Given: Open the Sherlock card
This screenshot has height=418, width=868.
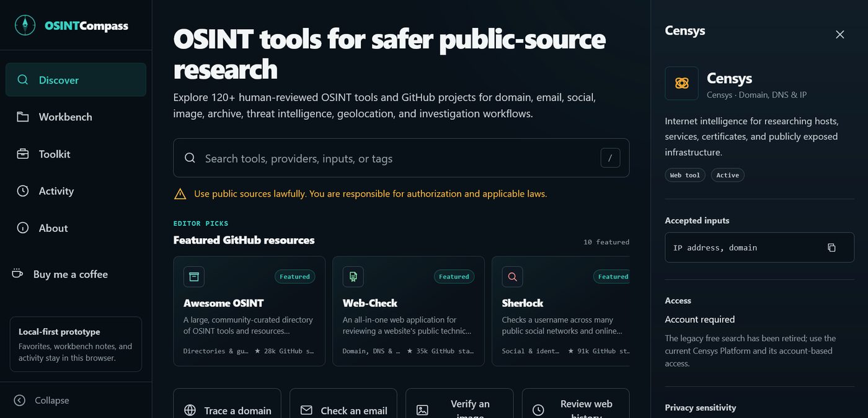Looking at the screenshot, I should [561, 311].
